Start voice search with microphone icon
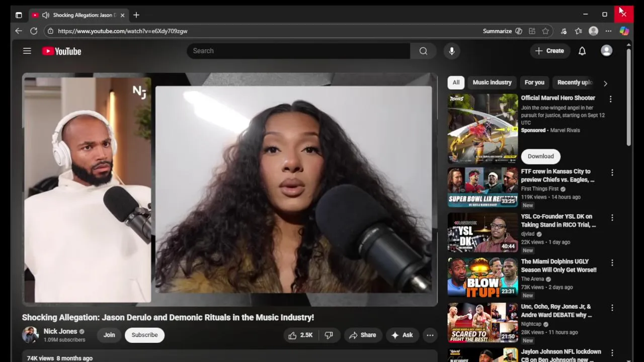Image resolution: width=644 pixels, height=362 pixels. point(451,51)
